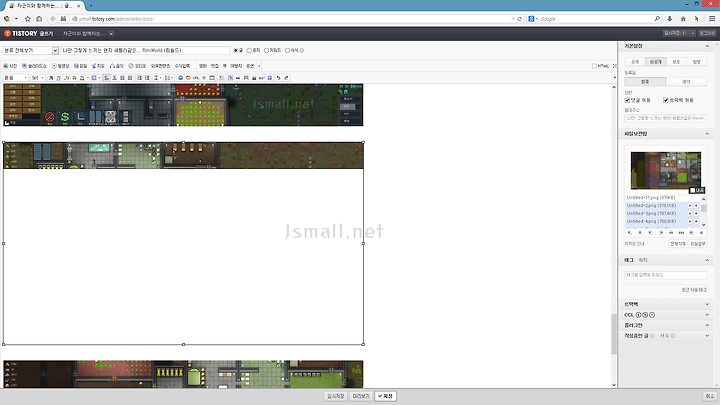Expand the 트랙백 panel
This screenshot has width=720, height=405.
[x=707, y=304]
